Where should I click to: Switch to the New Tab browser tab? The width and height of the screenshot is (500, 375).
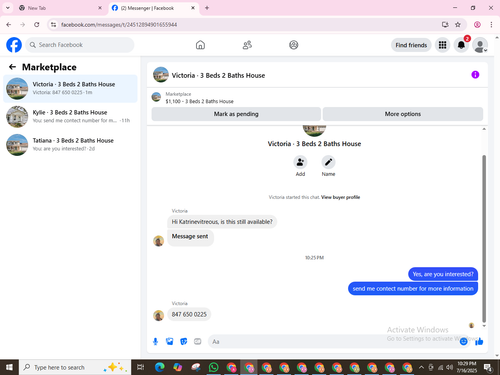click(60, 8)
